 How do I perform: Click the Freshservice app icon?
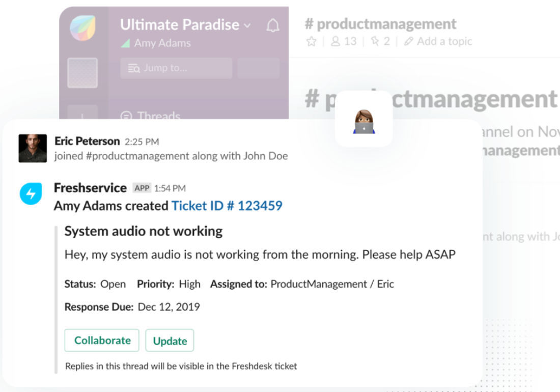pyautogui.click(x=31, y=194)
